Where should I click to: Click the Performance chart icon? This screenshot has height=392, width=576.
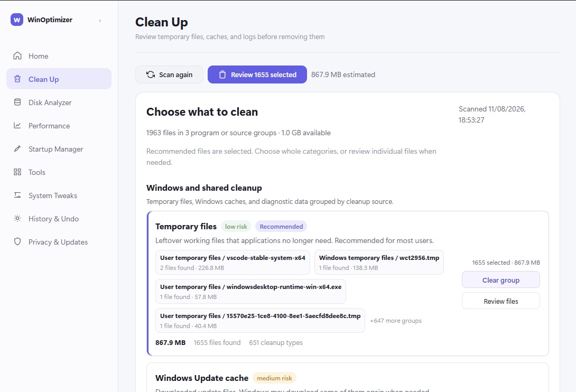17,126
